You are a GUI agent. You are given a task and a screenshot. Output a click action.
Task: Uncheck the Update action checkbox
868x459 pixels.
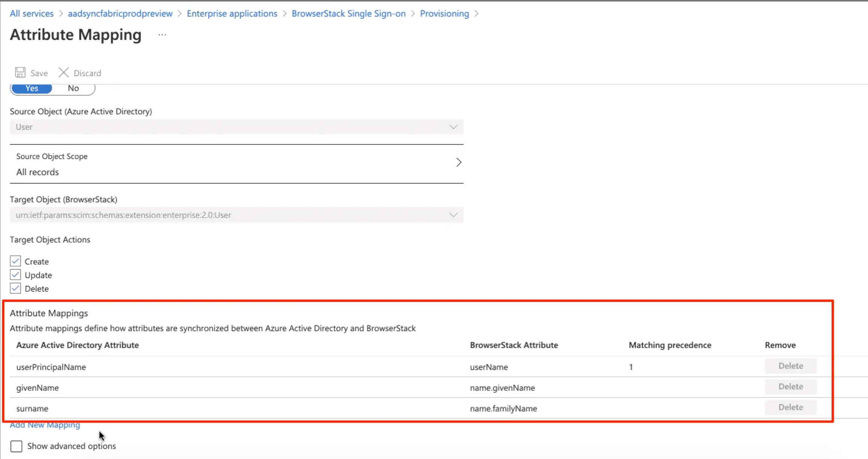click(x=15, y=275)
